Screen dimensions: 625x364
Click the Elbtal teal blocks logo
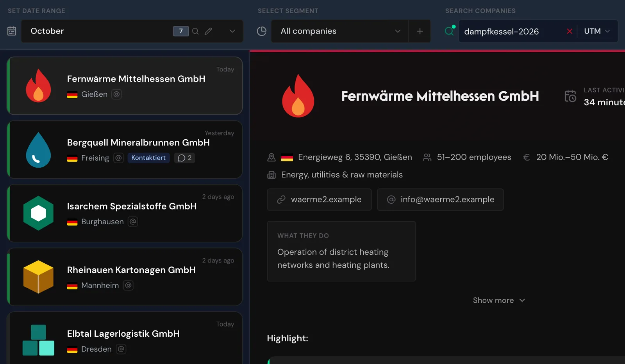38,340
